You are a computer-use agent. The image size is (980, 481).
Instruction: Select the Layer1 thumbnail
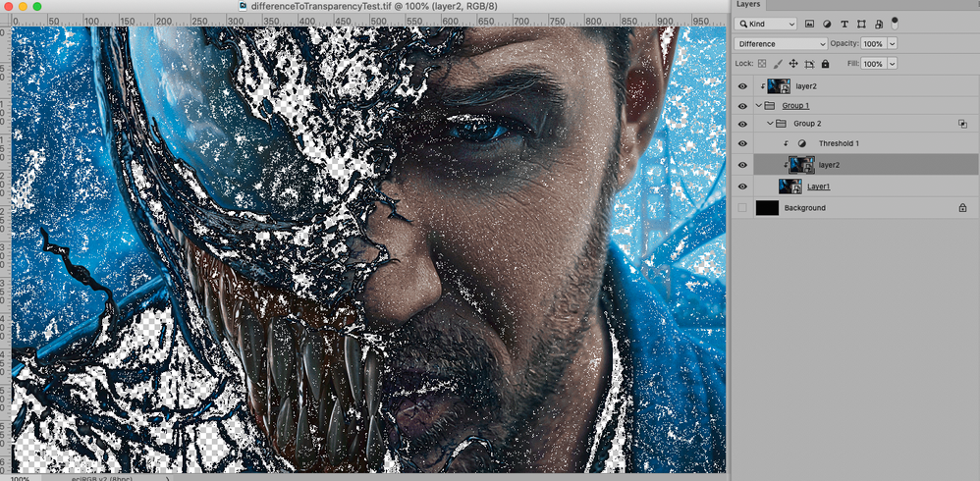click(x=790, y=187)
